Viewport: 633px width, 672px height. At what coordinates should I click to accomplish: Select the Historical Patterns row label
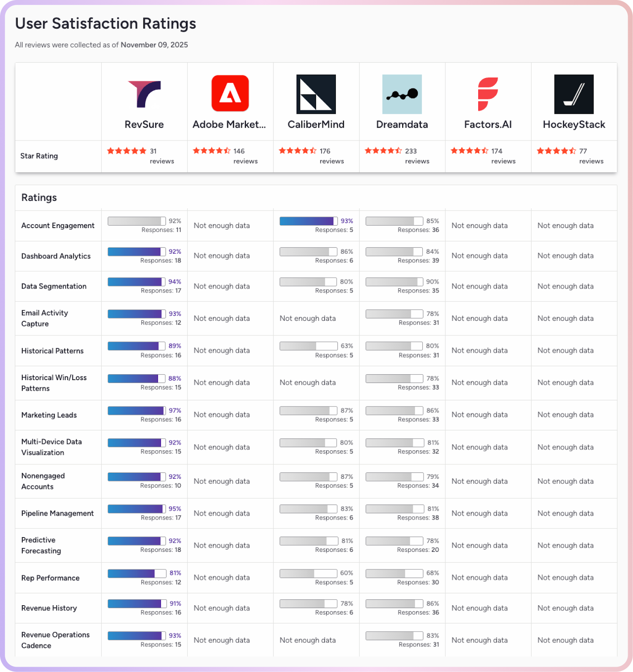[53, 351]
